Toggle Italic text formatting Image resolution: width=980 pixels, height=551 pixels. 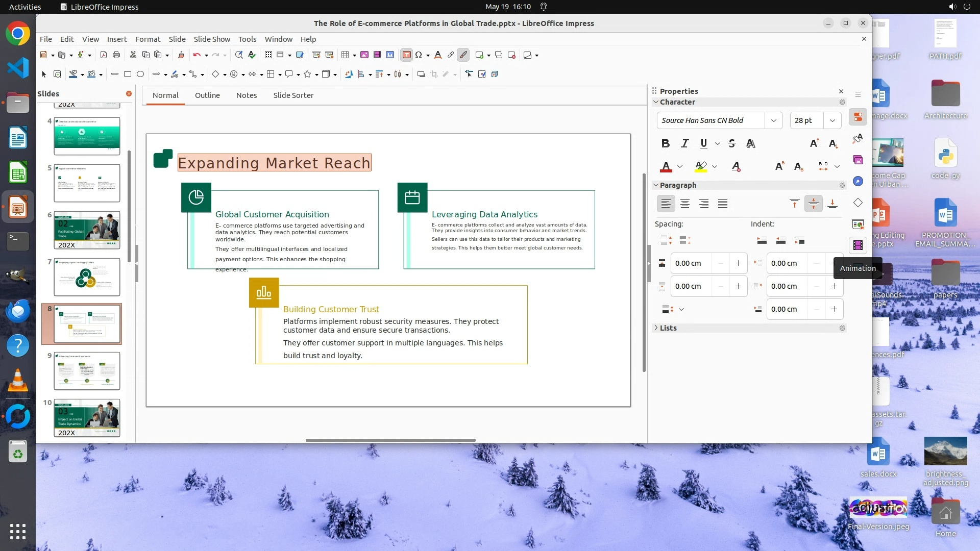point(684,143)
